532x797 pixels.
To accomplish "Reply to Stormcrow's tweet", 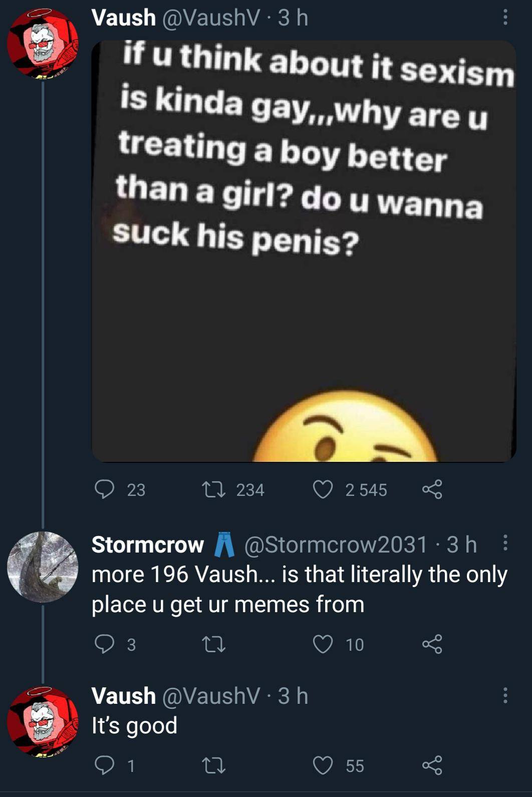I will click(x=105, y=644).
